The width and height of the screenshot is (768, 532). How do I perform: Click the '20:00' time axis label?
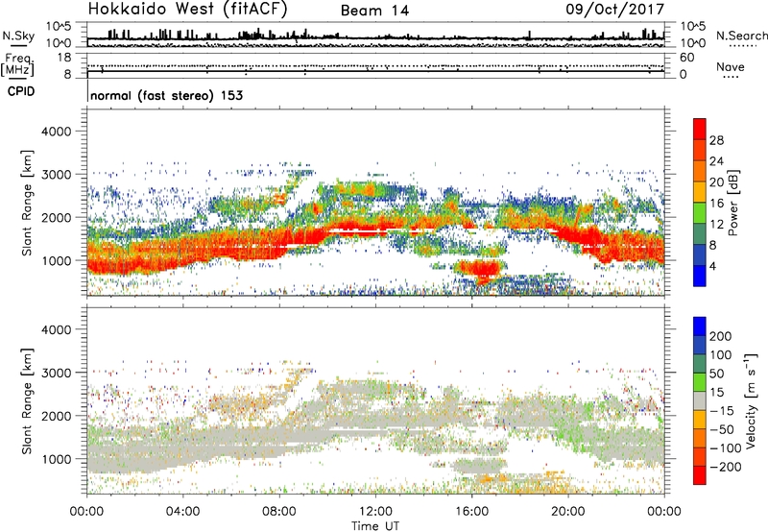point(568,512)
